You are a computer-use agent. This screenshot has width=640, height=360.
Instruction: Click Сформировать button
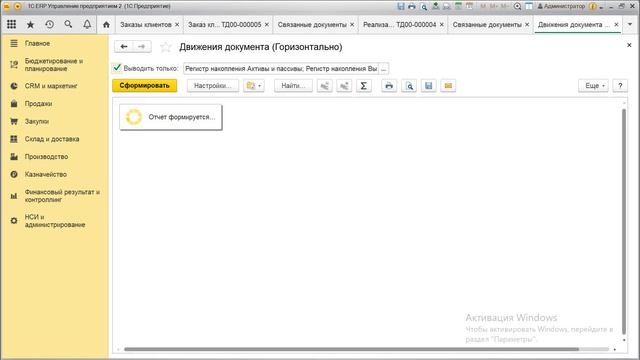(144, 86)
